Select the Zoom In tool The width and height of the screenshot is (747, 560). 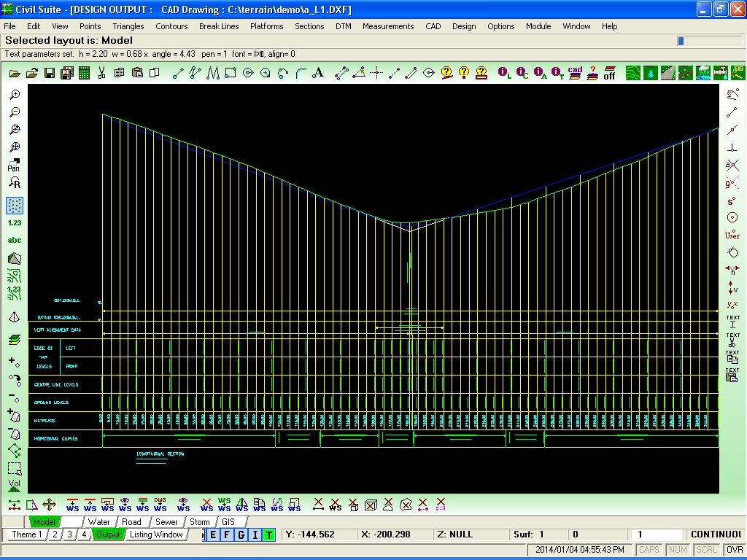point(15,93)
